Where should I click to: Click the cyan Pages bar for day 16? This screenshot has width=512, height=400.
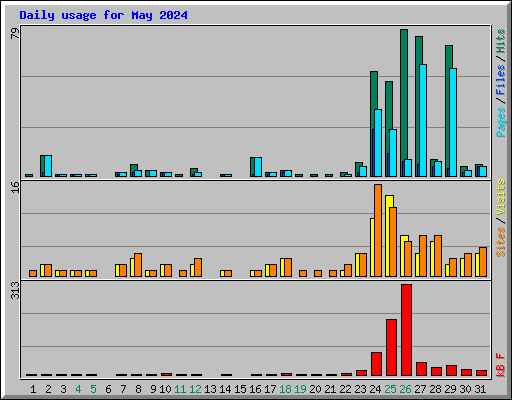click(x=258, y=167)
